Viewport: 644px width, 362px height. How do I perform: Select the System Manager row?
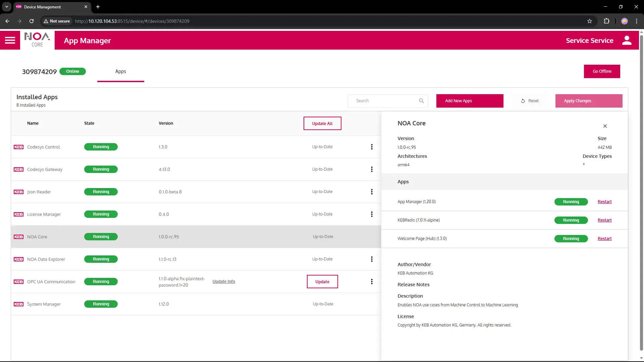coord(44,304)
